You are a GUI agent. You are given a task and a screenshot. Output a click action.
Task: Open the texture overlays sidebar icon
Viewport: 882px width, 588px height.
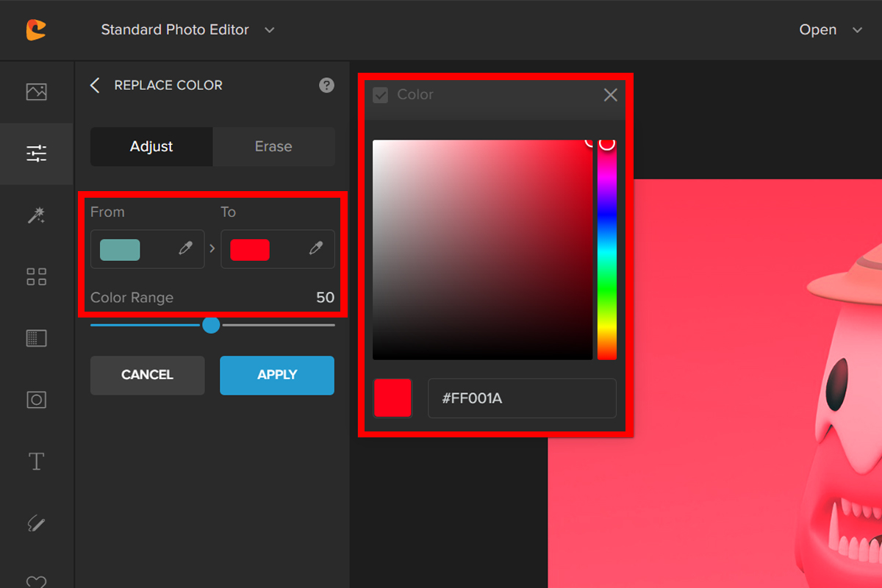(x=36, y=338)
